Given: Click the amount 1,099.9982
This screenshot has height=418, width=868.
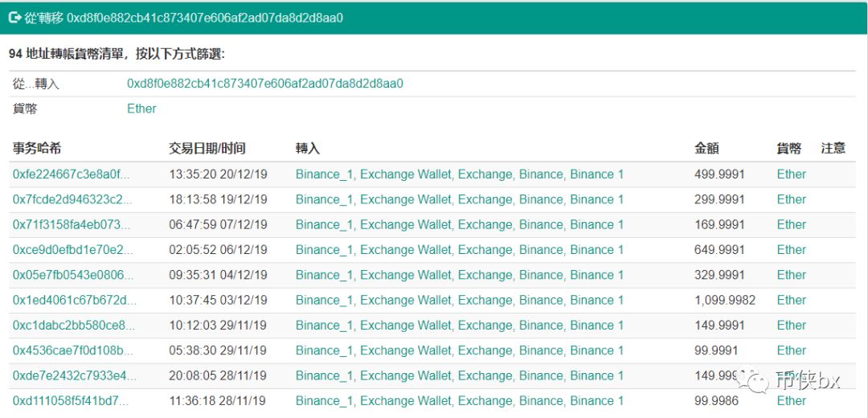Looking at the screenshot, I should (x=725, y=300).
